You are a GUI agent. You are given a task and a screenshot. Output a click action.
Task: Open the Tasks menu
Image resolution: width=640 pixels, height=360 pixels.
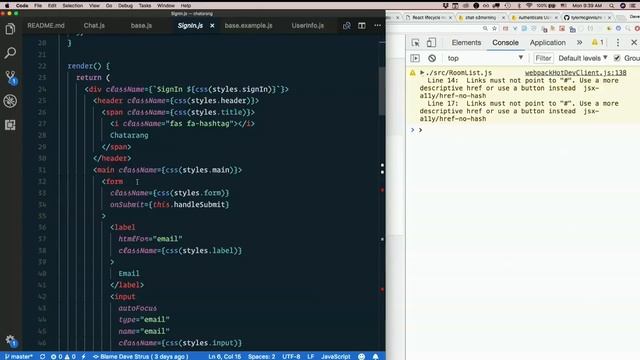point(145,5)
